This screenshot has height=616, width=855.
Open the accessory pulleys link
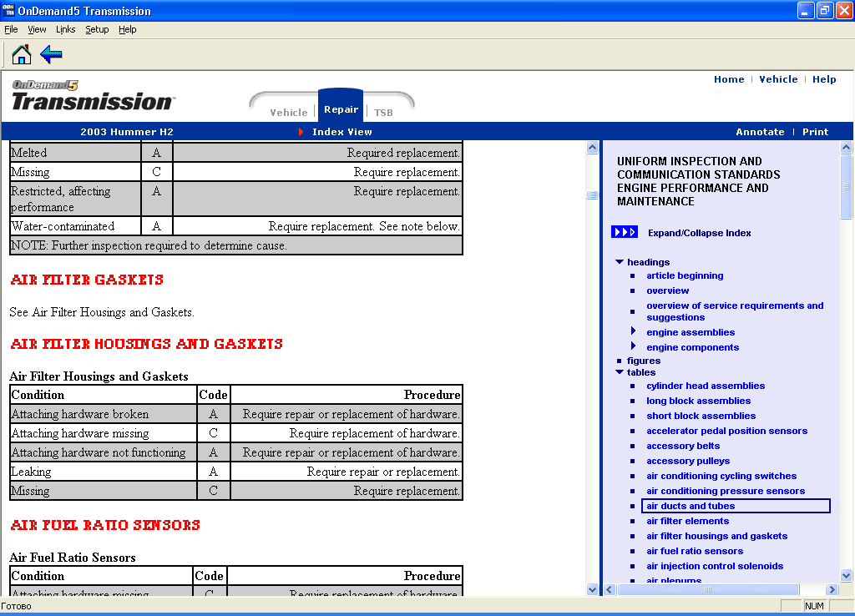click(688, 462)
